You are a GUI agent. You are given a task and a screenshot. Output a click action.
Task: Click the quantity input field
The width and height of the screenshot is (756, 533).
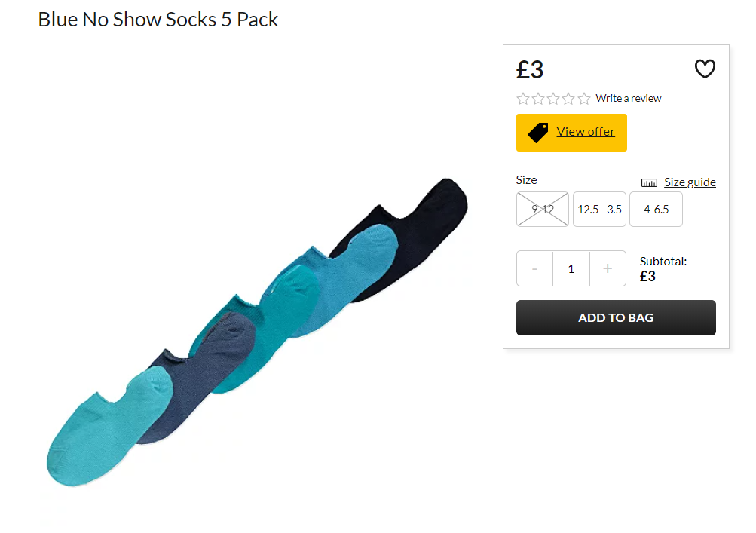571,268
